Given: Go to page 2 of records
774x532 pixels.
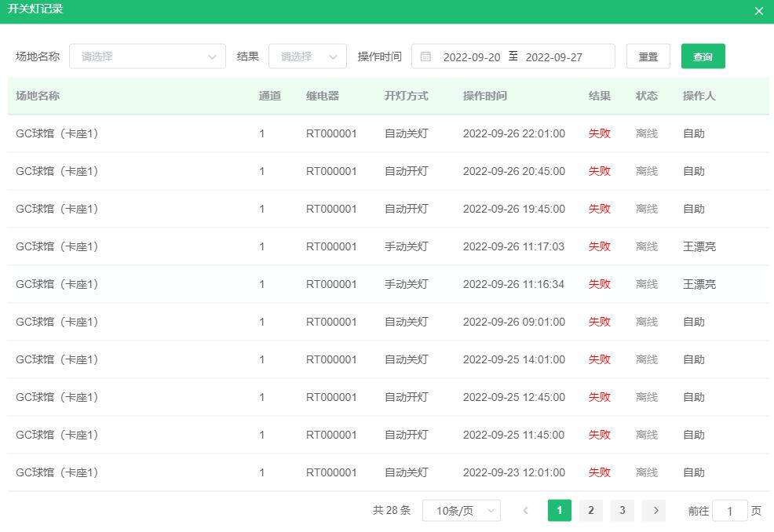Looking at the screenshot, I should (590, 510).
